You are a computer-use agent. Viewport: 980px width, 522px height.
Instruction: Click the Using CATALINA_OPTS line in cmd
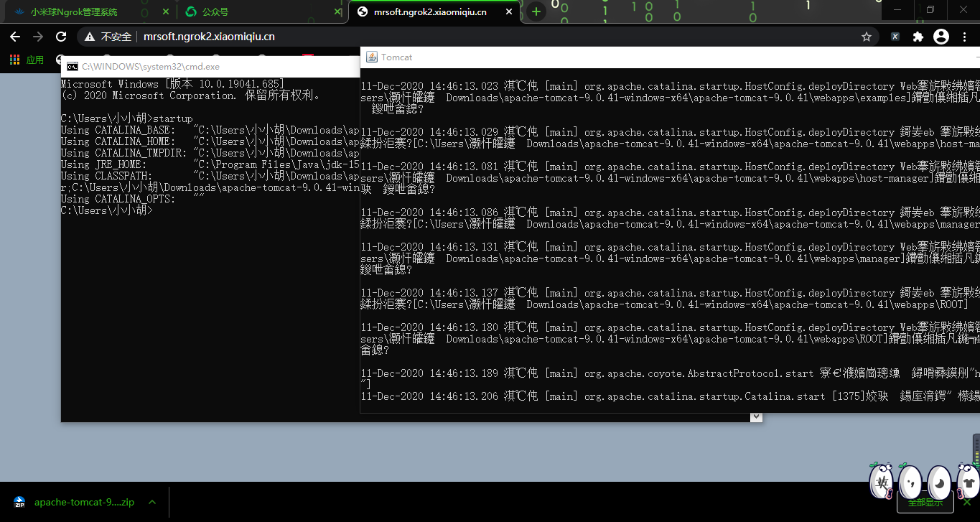point(133,199)
